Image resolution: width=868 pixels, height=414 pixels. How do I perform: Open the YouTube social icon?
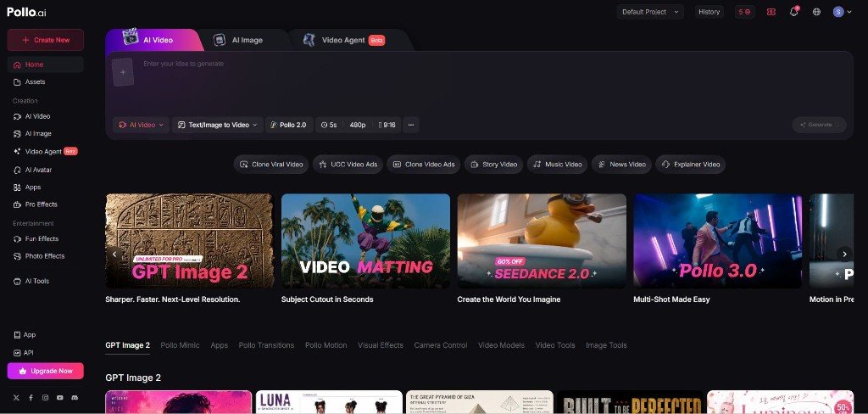point(60,397)
